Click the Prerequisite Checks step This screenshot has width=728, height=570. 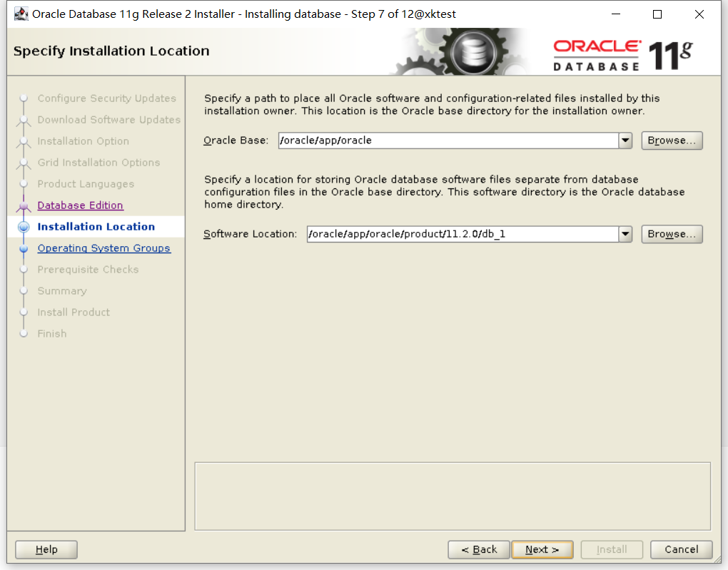(89, 269)
